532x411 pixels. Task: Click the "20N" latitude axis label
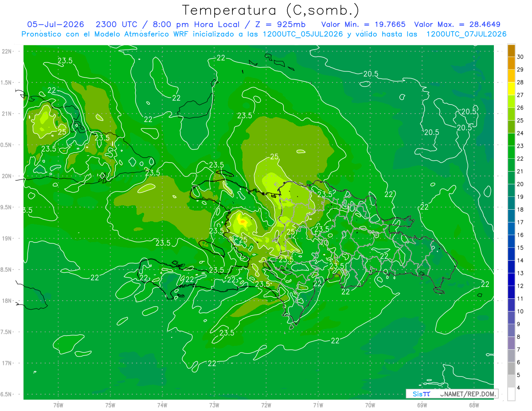(x=8, y=176)
